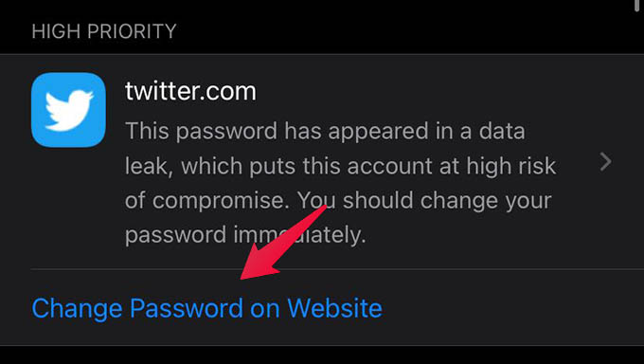Click the white bird inside the blue icon
Viewport: 644px width, 364px height.
tap(69, 111)
